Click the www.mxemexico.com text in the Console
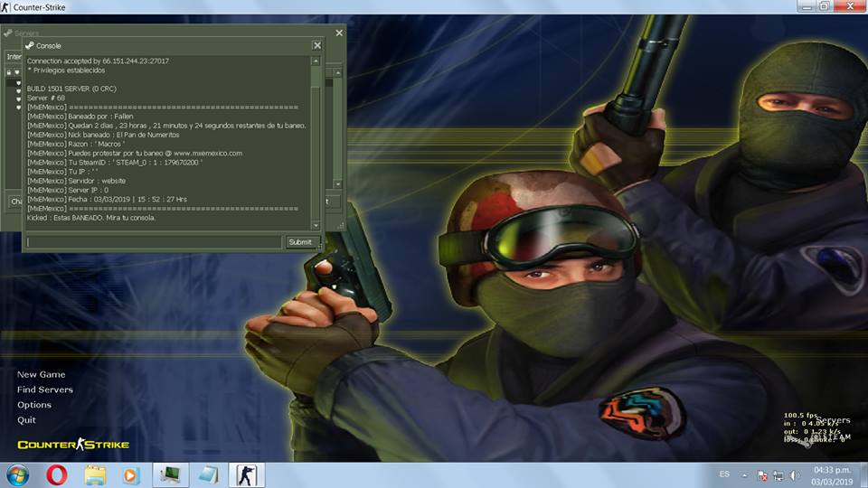The image size is (868, 488). 208,154
